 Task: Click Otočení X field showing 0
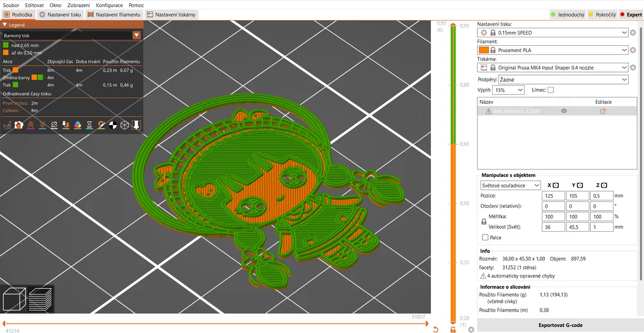pyautogui.click(x=553, y=206)
